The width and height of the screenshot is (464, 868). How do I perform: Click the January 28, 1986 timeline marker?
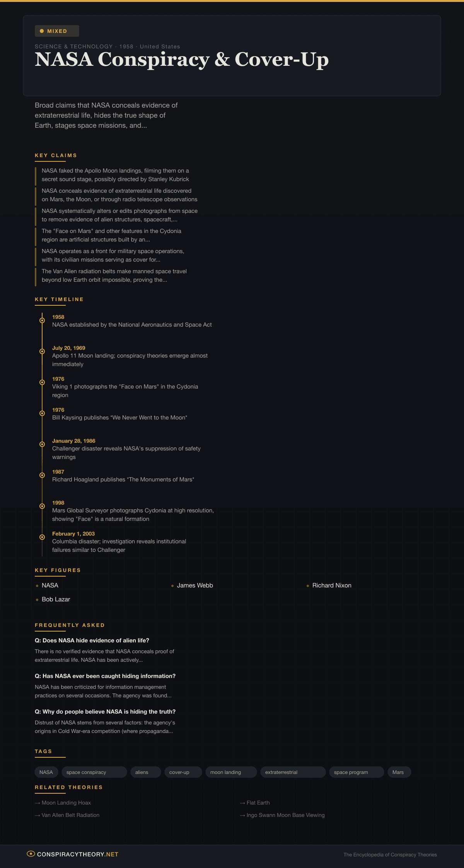click(42, 444)
